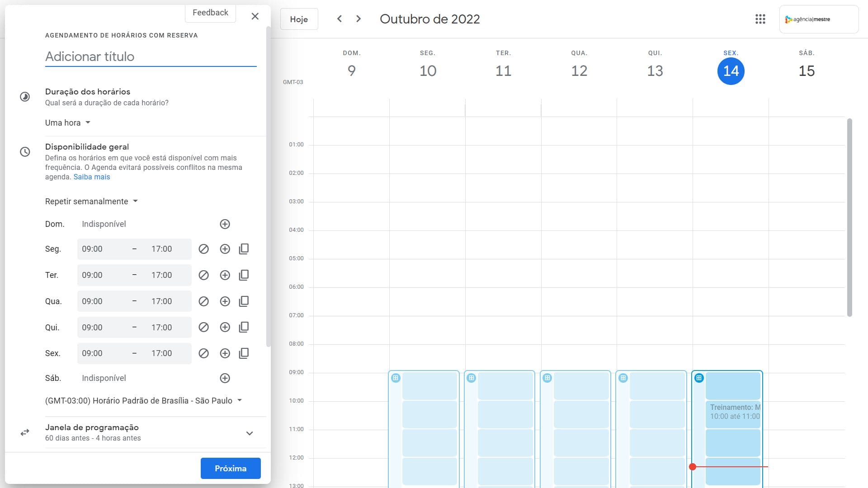Mark Monday (Seg.) as unavailable
The image size is (868, 488).
(203, 249)
